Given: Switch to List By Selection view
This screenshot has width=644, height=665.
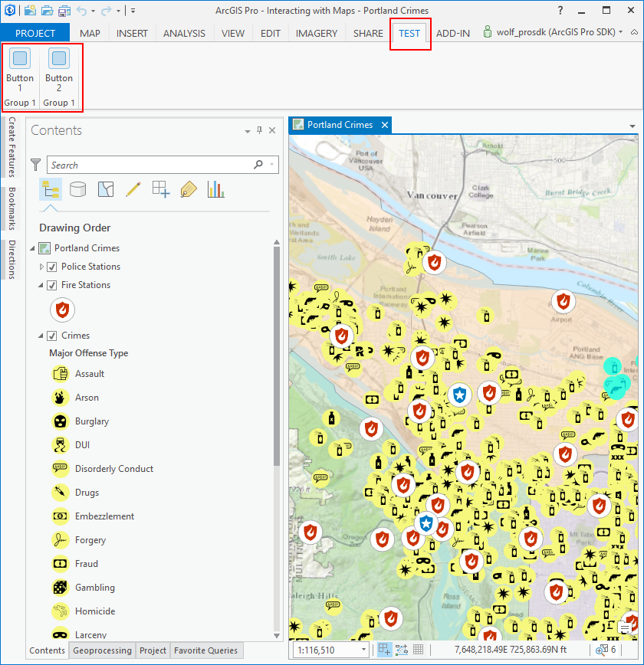Looking at the screenshot, I should 106,189.
